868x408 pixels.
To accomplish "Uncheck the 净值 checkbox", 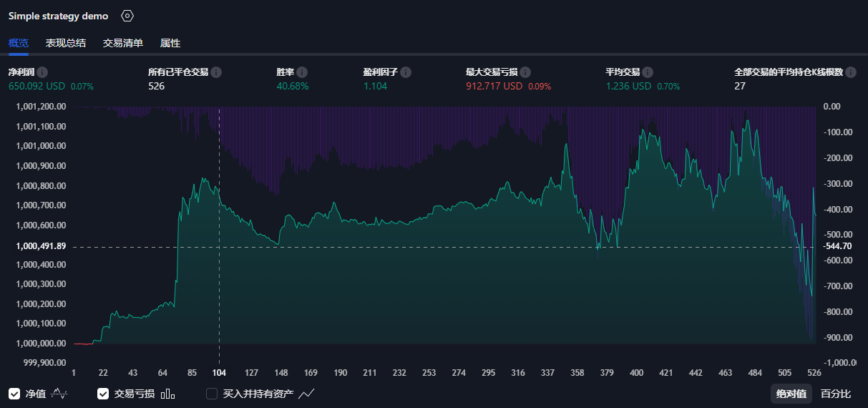I will tap(14, 394).
